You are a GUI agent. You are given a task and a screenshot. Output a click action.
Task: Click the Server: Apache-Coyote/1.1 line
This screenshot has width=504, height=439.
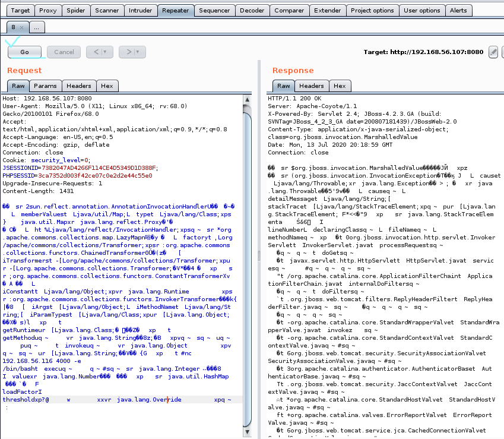(x=312, y=106)
